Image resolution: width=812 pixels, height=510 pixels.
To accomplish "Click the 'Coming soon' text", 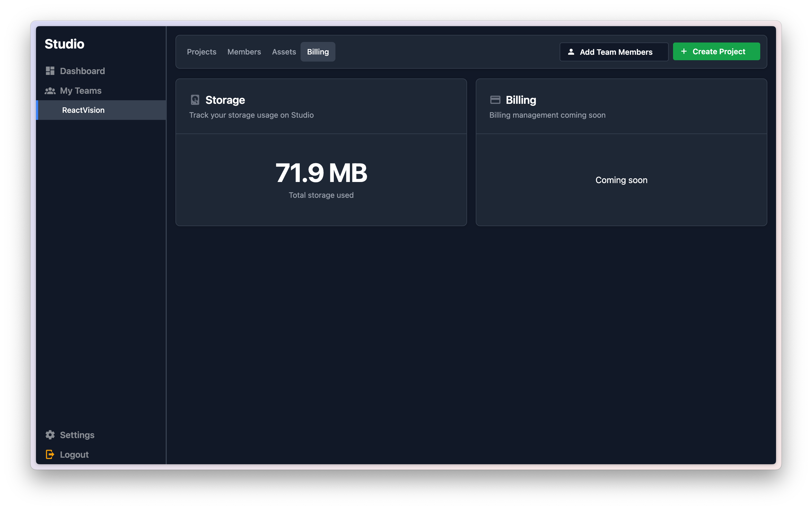I will tap(621, 180).
